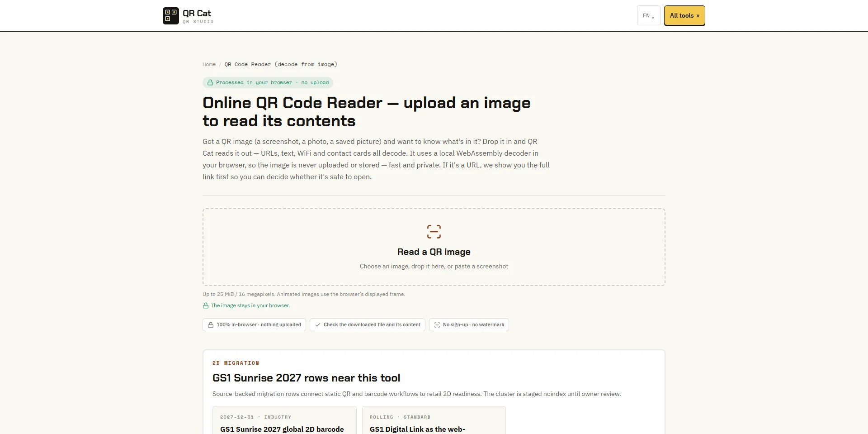
Task: Click the QR Cat brand name
Action: click(x=197, y=13)
